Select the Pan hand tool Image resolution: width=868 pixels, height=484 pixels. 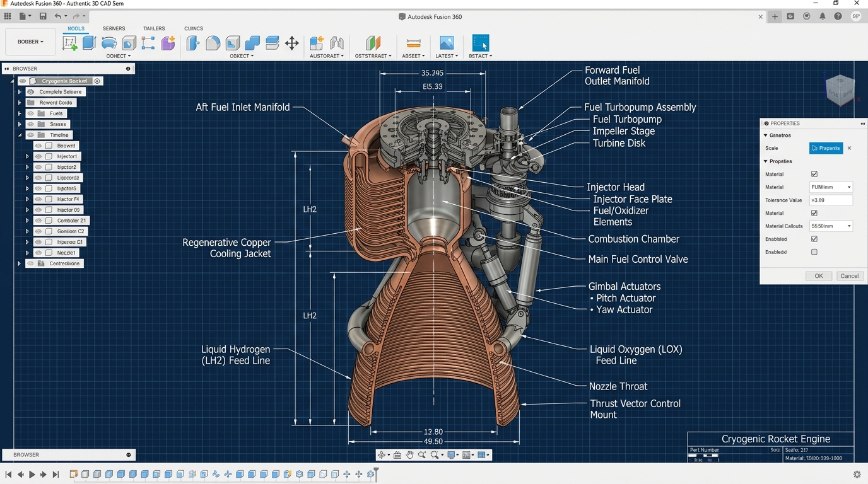click(410, 455)
